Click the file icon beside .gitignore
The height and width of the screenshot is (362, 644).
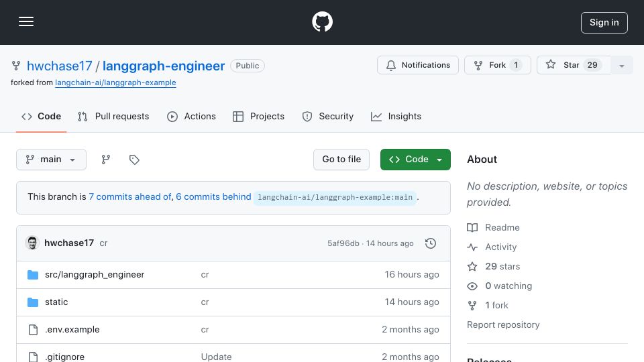[33, 357]
